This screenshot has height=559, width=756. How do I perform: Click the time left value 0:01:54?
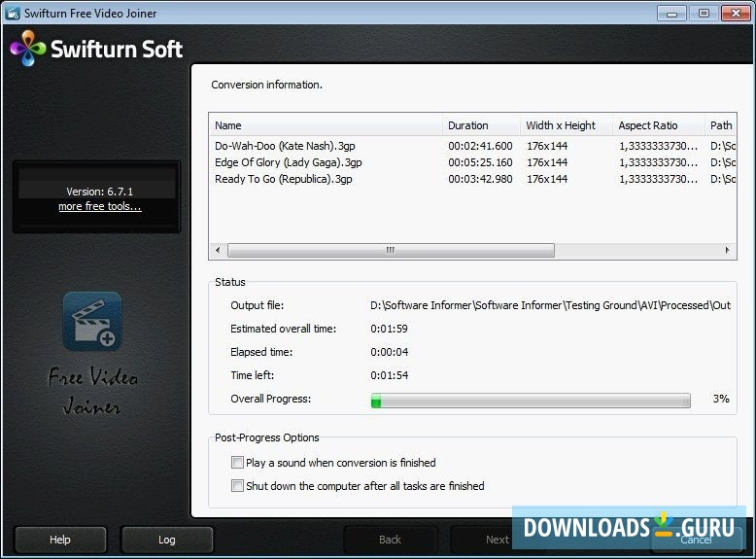point(389,375)
